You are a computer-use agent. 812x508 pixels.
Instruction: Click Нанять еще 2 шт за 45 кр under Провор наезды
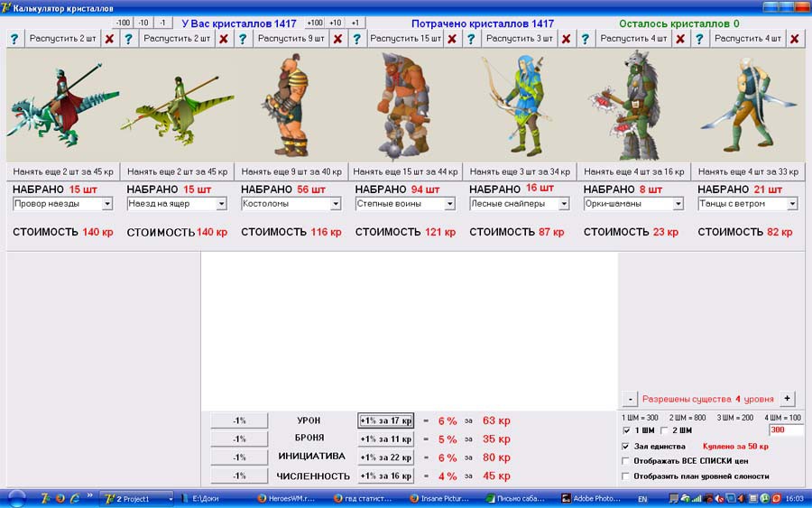[63, 171]
